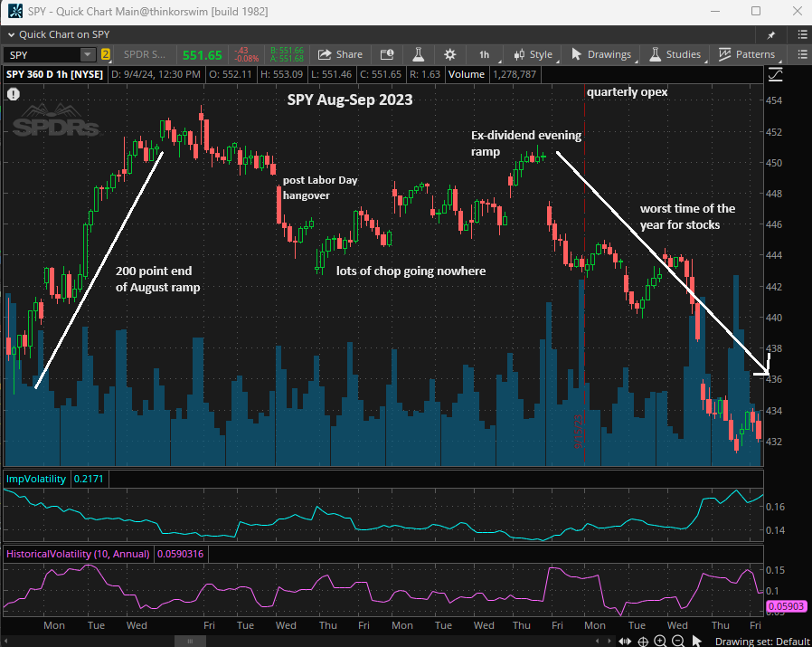Click the bid/ask quote values
This screenshot has width=812, height=647.
(287, 54)
